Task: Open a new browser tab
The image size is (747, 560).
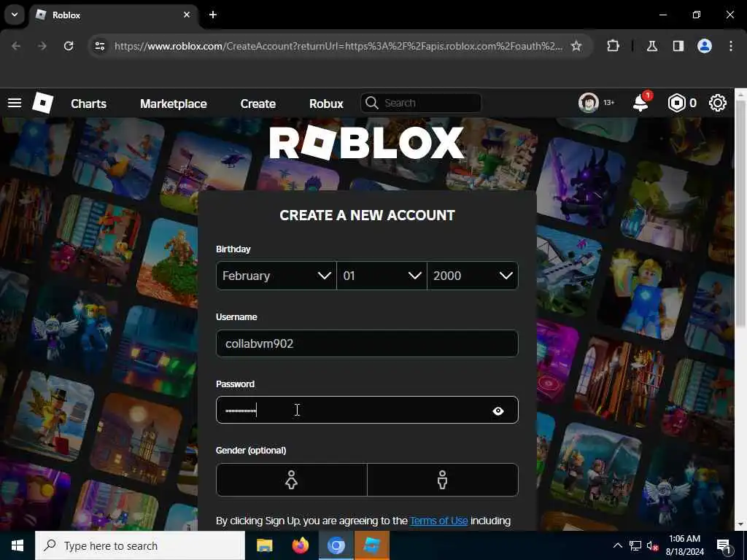Action: point(213,15)
